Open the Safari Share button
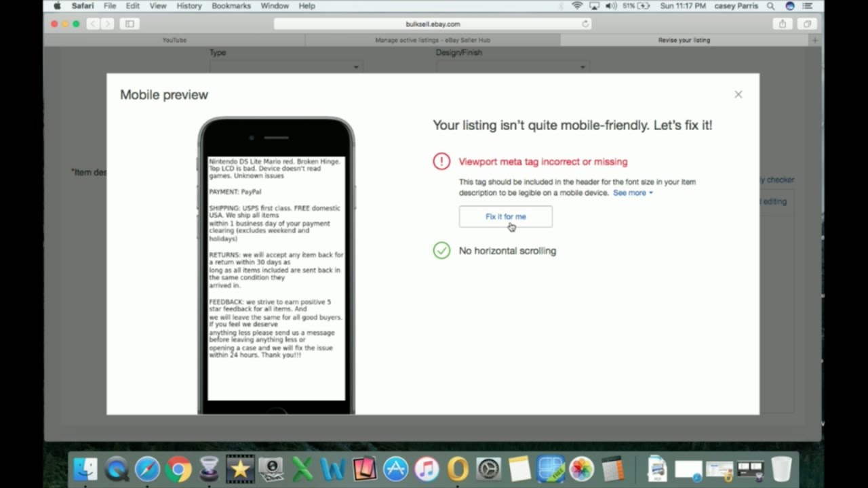This screenshot has height=488, width=868. (783, 24)
